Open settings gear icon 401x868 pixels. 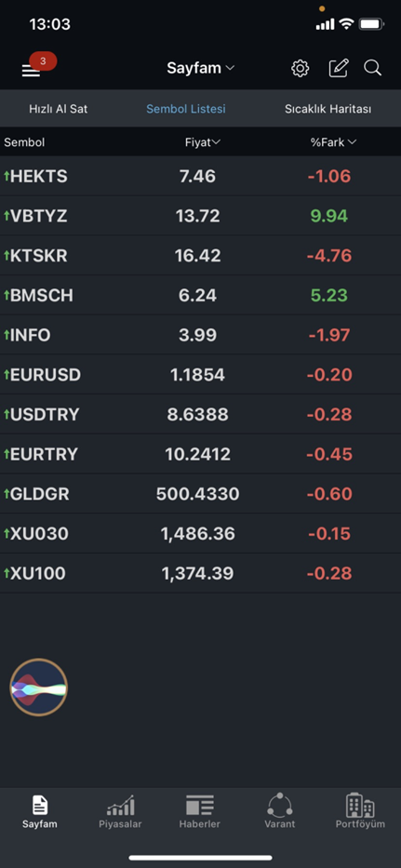click(301, 69)
